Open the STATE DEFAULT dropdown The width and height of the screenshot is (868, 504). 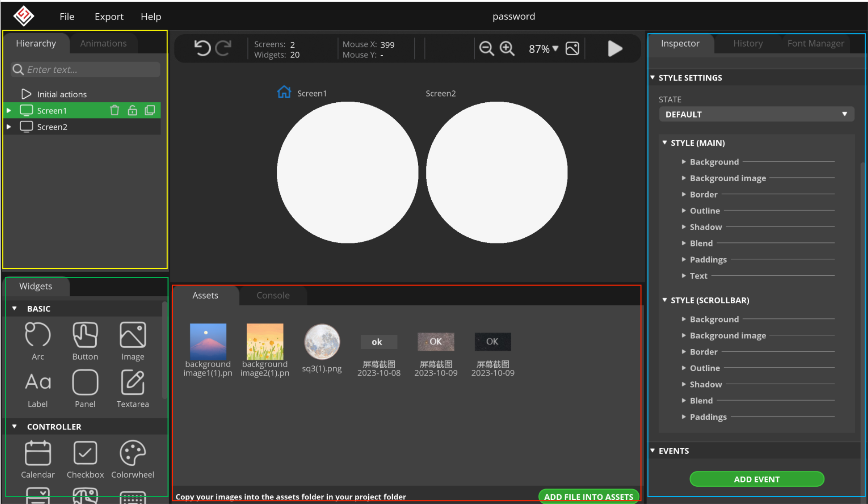756,114
